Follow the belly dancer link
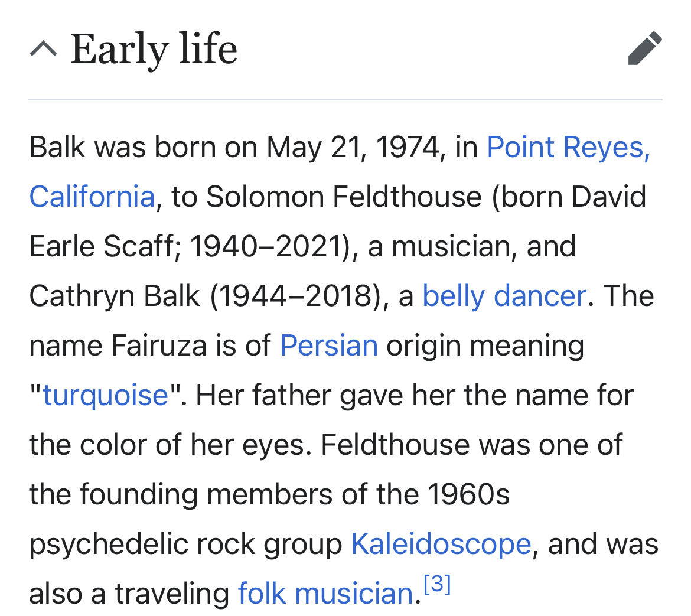 pos(504,296)
